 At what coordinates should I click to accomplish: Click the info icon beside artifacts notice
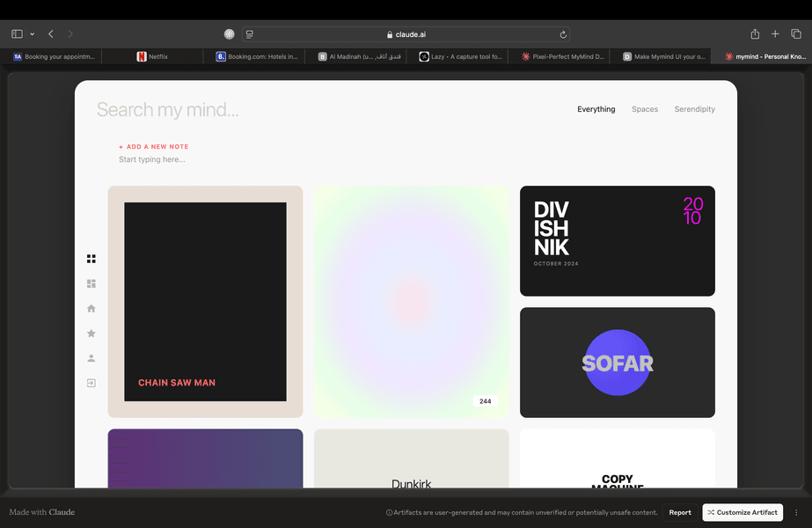[389, 512]
